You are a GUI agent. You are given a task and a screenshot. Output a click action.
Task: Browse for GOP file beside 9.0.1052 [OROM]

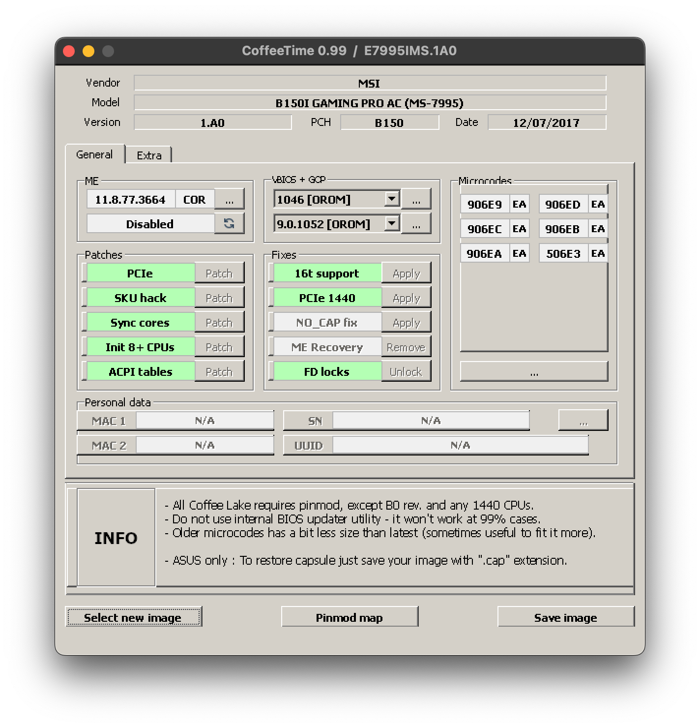416,224
